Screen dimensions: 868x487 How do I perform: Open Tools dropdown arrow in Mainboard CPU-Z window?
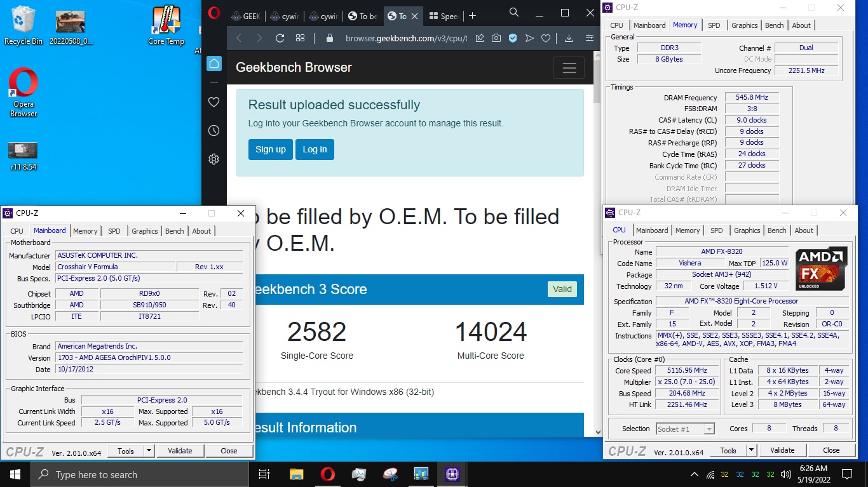click(x=149, y=451)
